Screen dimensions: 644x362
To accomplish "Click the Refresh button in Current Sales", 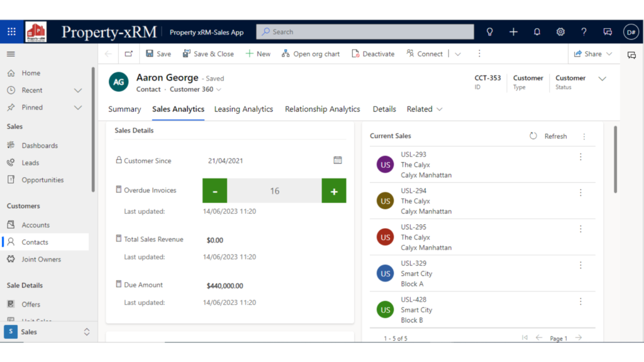I will (x=548, y=136).
